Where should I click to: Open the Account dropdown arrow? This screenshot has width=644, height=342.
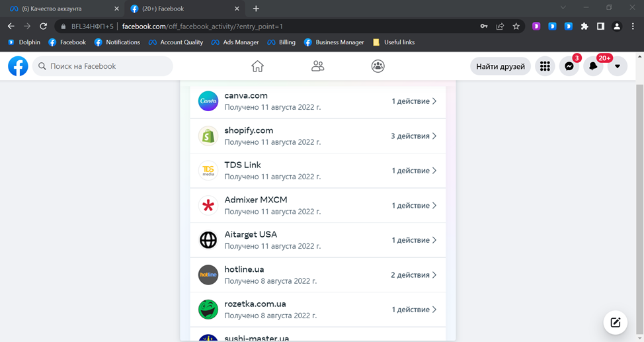pyautogui.click(x=618, y=66)
